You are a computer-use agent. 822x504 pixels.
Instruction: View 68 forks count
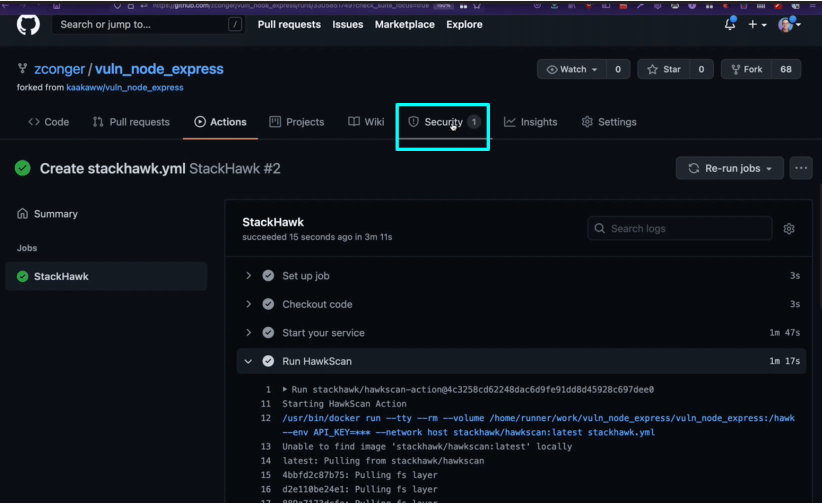tap(786, 69)
